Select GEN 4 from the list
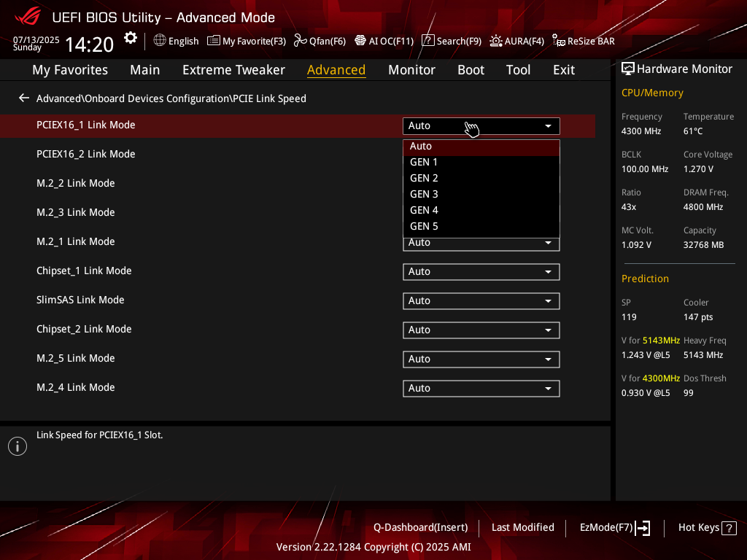Image resolution: width=747 pixels, height=560 pixels. 481,211
